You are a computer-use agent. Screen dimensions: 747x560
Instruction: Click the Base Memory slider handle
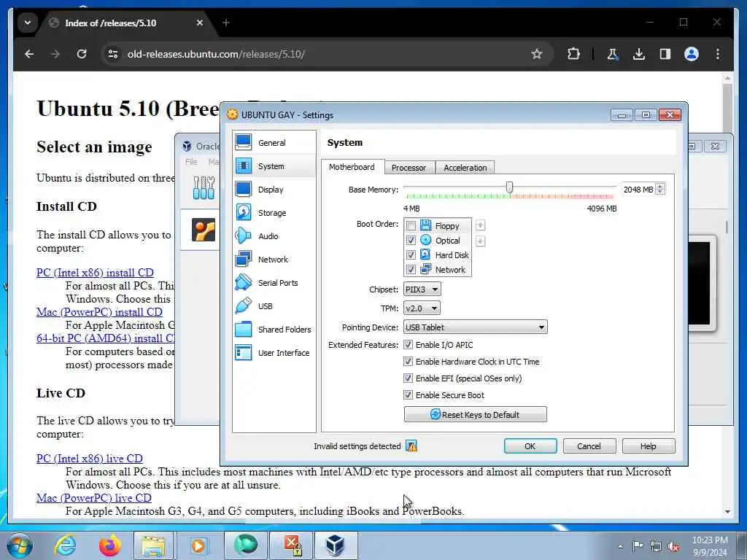point(509,187)
